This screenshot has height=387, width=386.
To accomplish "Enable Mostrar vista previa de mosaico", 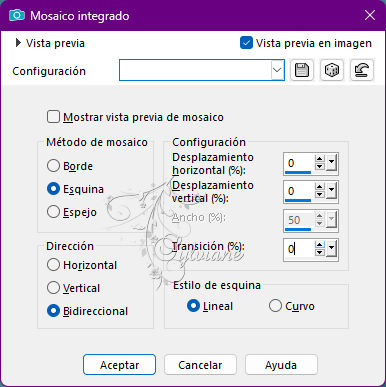I will pyautogui.click(x=53, y=117).
